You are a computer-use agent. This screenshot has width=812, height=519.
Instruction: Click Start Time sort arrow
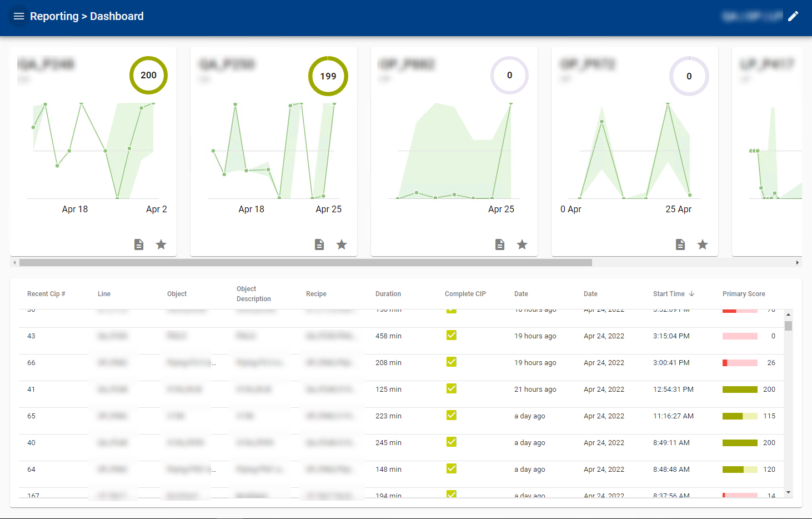coord(691,294)
